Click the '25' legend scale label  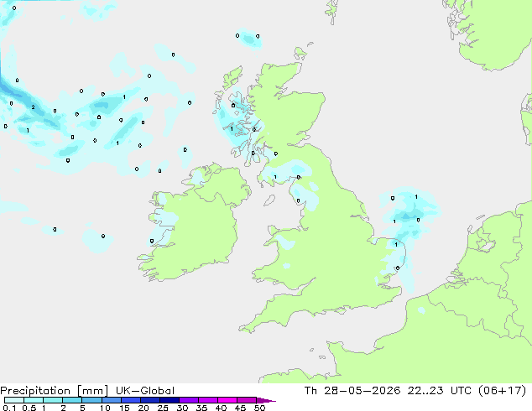point(163,408)
